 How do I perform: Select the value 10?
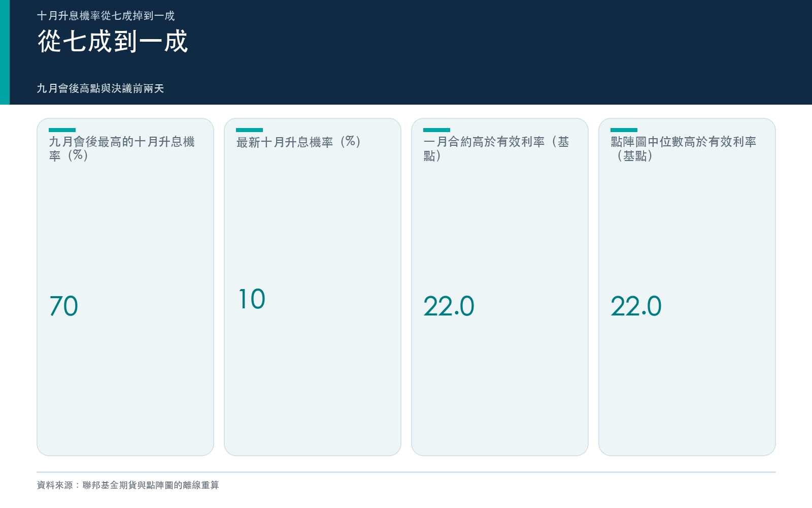coord(252,299)
